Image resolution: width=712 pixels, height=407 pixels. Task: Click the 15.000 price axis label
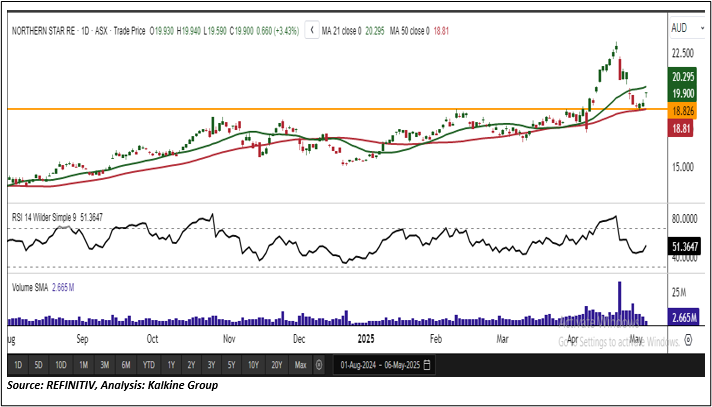click(683, 167)
